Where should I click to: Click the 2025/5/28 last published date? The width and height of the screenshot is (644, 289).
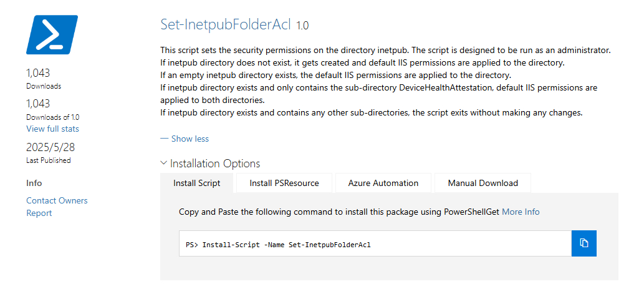[x=50, y=147]
